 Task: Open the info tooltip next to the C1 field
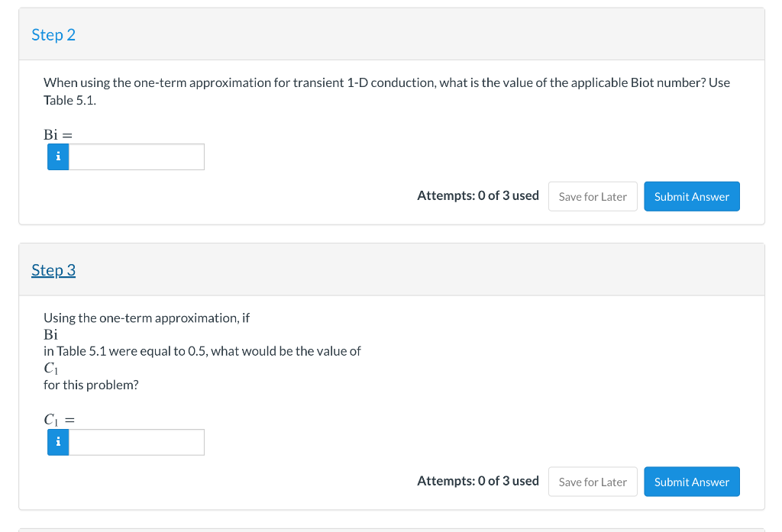tap(57, 442)
